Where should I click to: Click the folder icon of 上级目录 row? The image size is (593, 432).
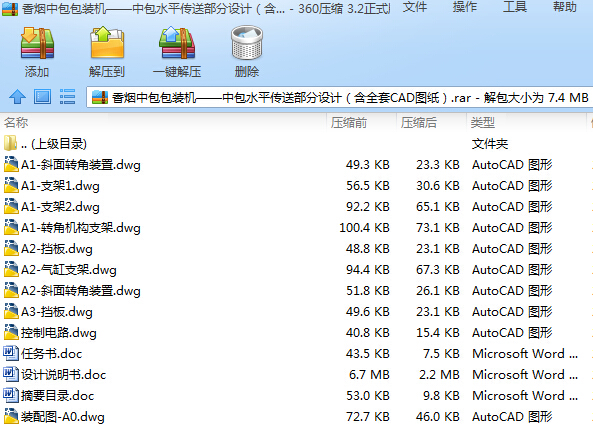pyautogui.click(x=11, y=143)
